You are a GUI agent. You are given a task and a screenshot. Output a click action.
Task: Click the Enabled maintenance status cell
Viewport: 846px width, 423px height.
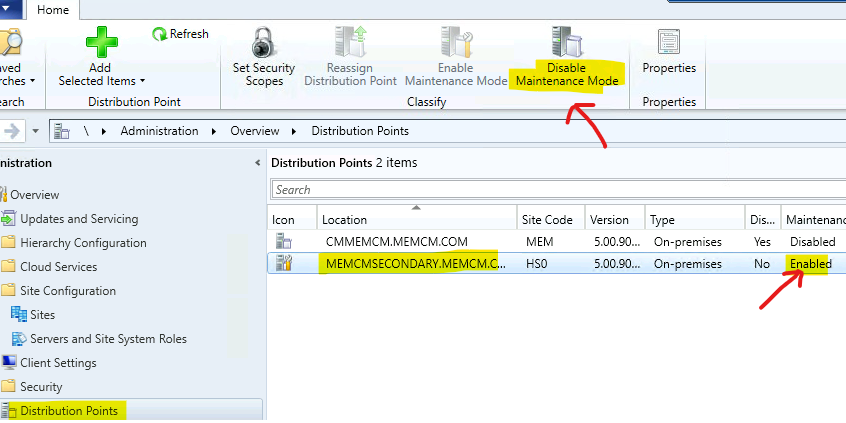(810, 264)
